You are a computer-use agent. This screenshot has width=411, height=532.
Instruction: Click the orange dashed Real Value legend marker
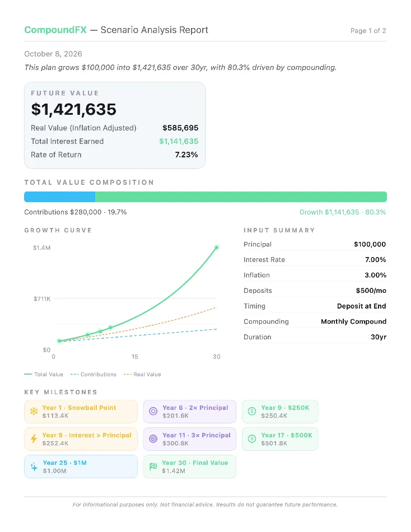[128, 375]
